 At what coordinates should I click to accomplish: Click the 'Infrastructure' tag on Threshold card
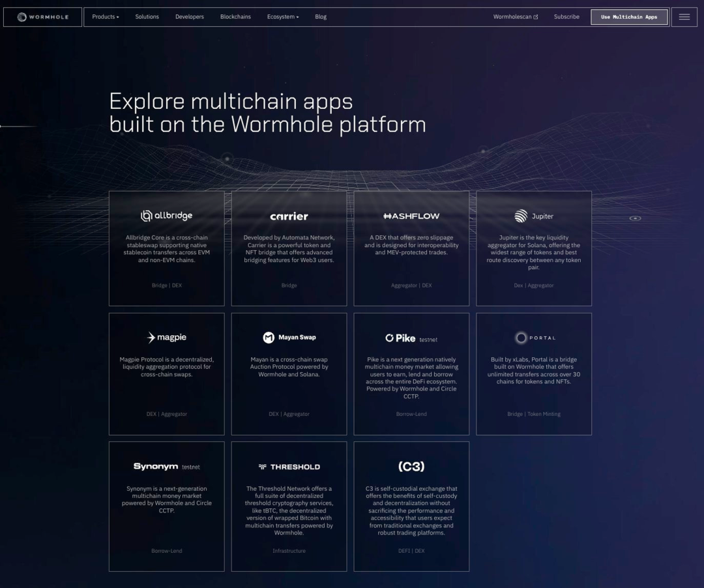point(289,551)
